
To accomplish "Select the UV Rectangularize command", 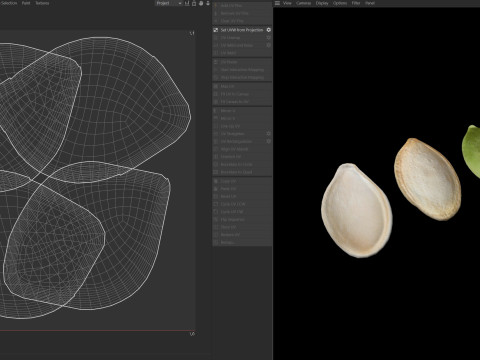I will tap(236, 141).
